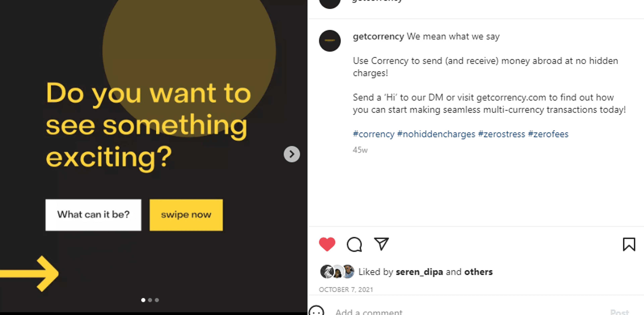644x315 pixels.
Task: Click the liker avatars next to Liked by
Action: [337, 272]
